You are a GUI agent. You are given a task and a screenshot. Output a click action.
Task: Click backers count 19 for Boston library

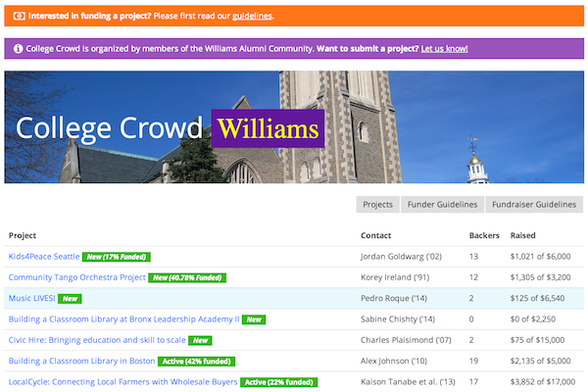[x=473, y=361]
